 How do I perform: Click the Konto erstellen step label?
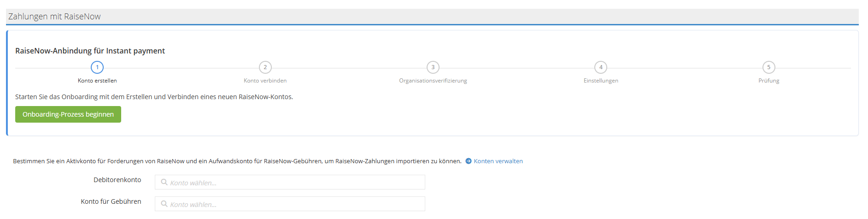[97, 81]
